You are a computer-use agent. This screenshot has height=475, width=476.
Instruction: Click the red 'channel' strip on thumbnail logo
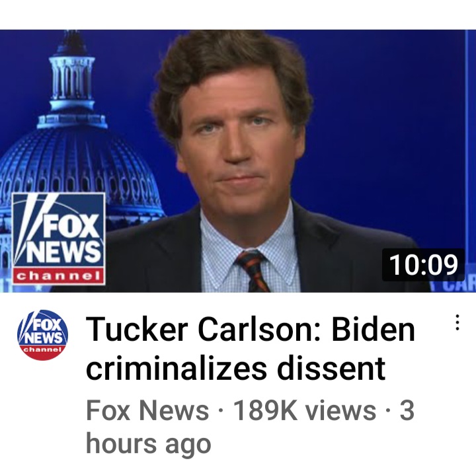(59, 276)
